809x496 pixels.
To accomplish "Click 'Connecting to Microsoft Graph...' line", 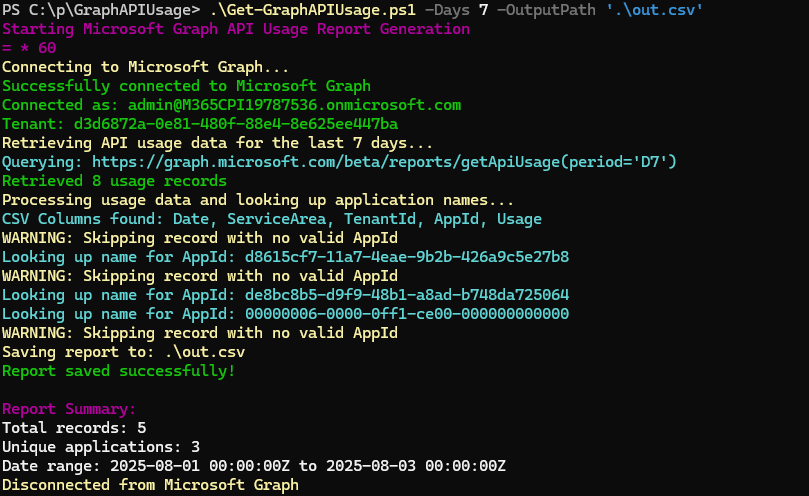I will 145,67.
